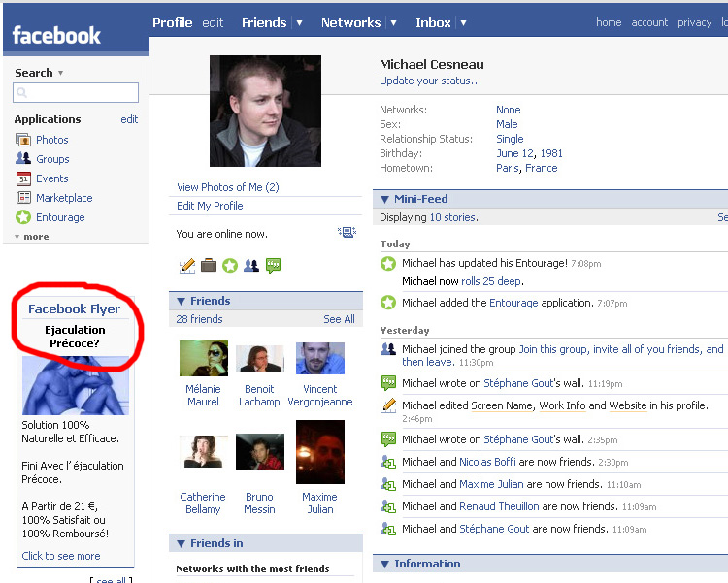Click the pencil edit icon under online status
The image size is (728, 583).
pos(187,266)
